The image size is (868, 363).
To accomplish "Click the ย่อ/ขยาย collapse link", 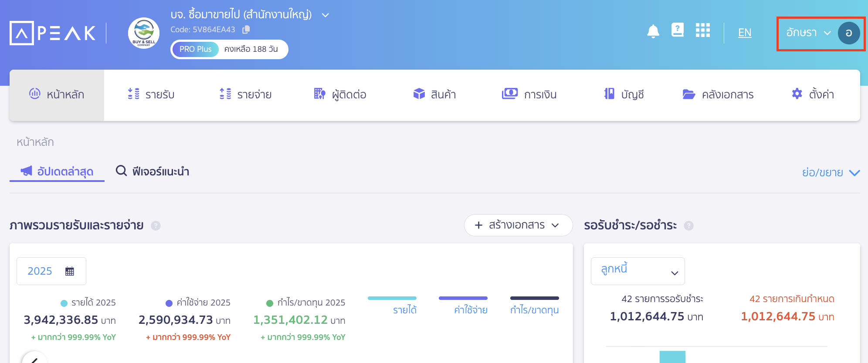I will [x=831, y=173].
